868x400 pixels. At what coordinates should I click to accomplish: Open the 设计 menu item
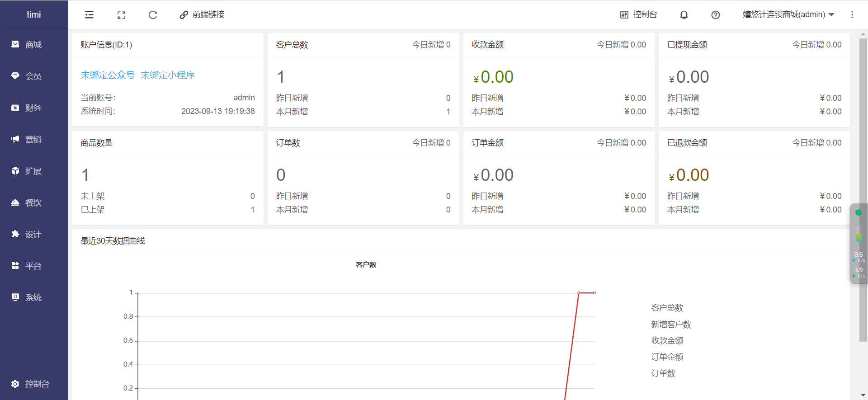pos(34,234)
